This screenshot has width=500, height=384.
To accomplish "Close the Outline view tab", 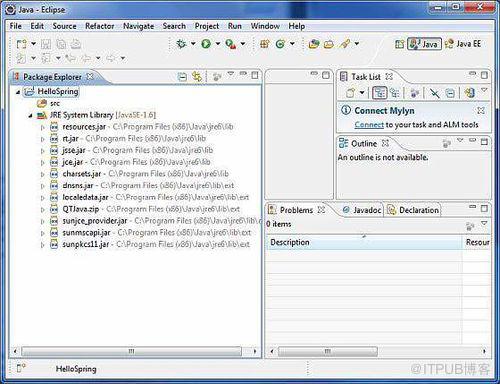I will tap(385, 143).
